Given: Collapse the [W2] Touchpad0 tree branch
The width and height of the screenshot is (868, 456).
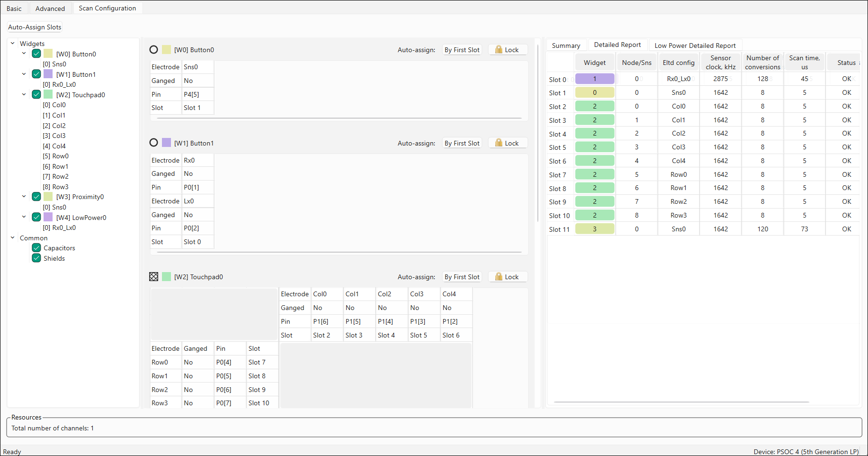Looking at the screenshot, I should (x=24, y=94).
